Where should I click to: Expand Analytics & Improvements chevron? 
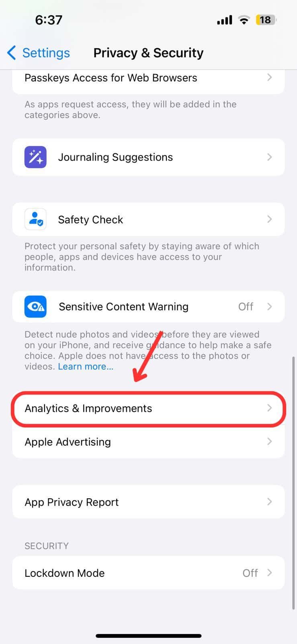[270, 408]
